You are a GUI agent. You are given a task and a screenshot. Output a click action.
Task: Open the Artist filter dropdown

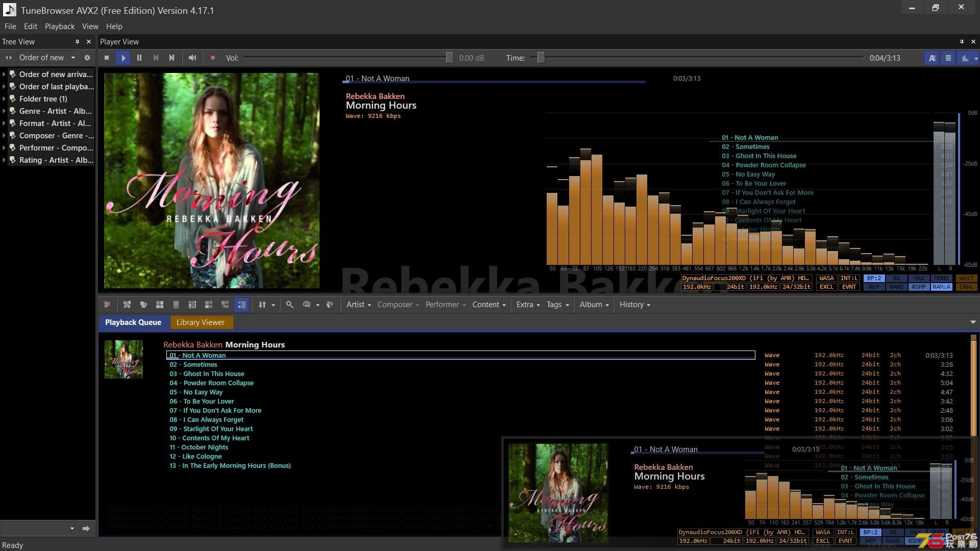point(359,305)
